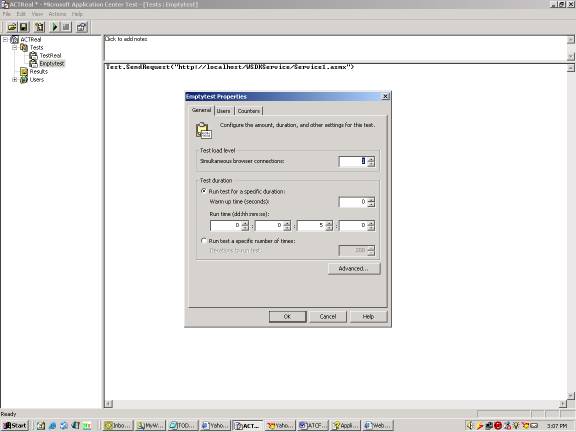Screen dimensions: 576x432
Task: Click Cancel in Emptytest Properties
Action: click(x=328, y=316)
